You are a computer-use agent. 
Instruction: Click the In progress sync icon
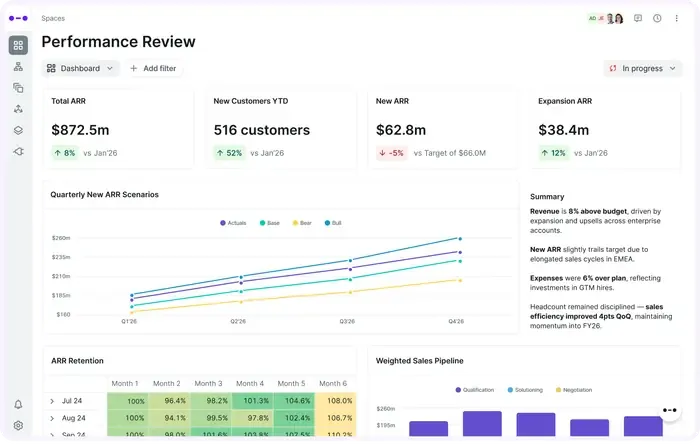(x=613, y=68)
